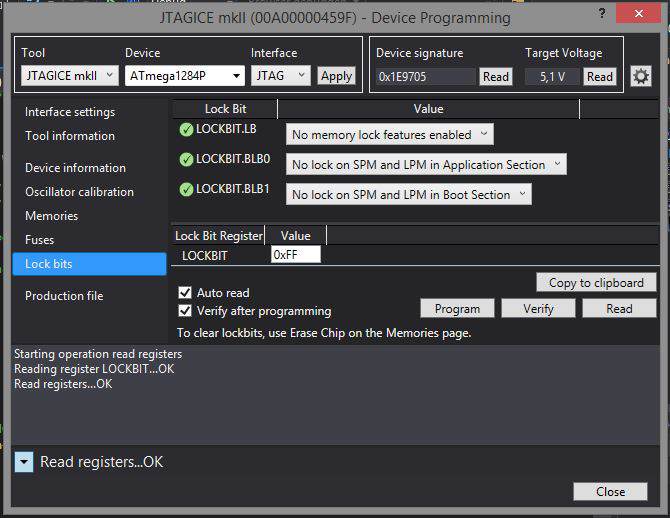The height and width of the screenshot is (518, 670).
Task: Click the 'Read registers...OK' status bar text
Action: click(x=102, y=462)
